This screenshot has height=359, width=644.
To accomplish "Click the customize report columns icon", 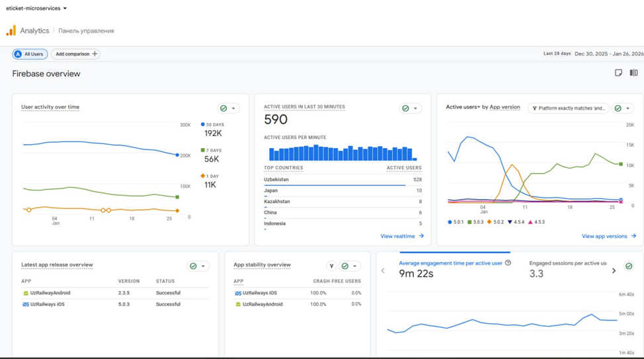I will pos(633,73).
